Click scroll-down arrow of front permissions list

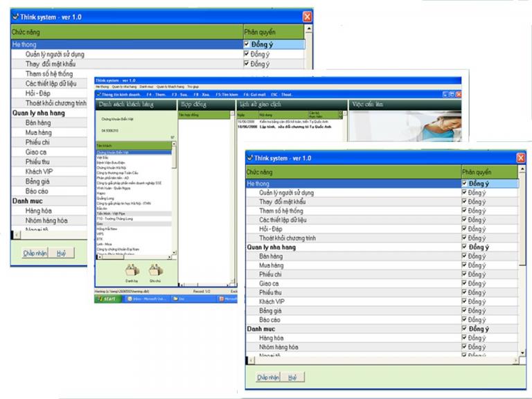point(522,351)
